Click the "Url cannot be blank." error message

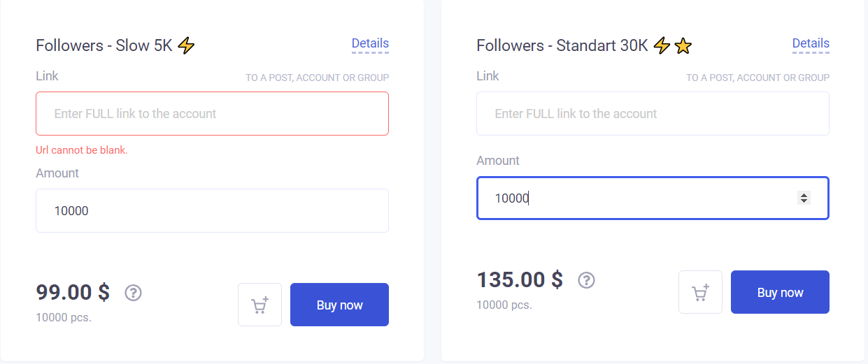pyautogui.click(x=82, y=150)
